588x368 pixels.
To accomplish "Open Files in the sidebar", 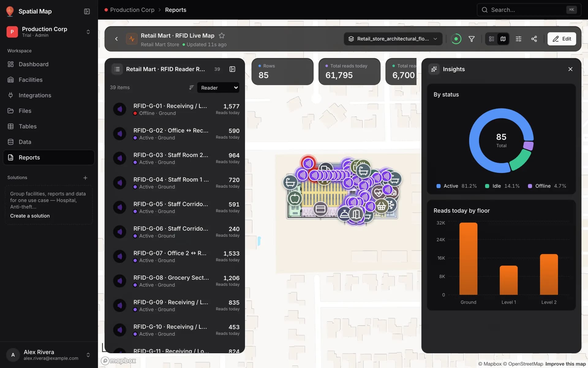I will [x=49, y=111].
